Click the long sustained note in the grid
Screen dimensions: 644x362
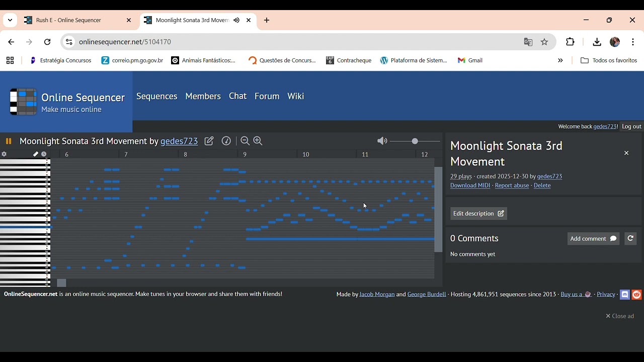coord(340,239)
